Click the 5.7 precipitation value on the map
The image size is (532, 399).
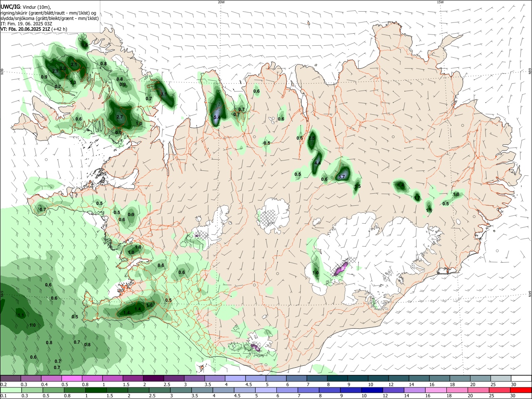(x=342, y=177)
